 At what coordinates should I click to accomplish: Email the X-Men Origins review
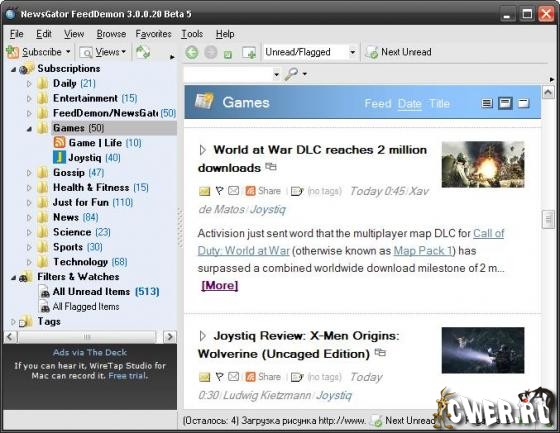click(234, 377)
